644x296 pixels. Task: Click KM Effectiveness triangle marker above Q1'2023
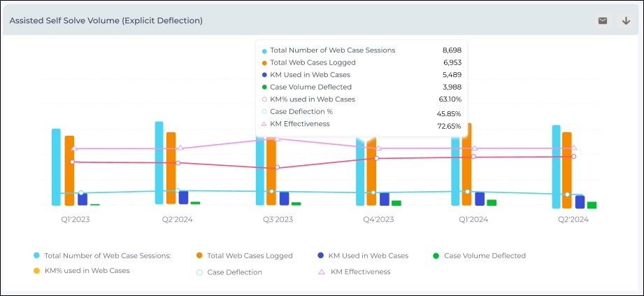point(73,148)
